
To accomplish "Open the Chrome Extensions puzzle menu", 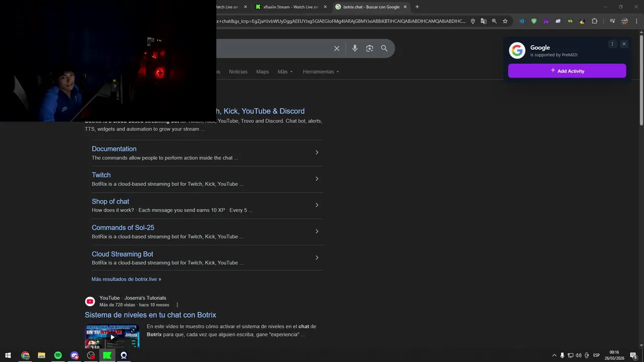I will coord(594,21).
